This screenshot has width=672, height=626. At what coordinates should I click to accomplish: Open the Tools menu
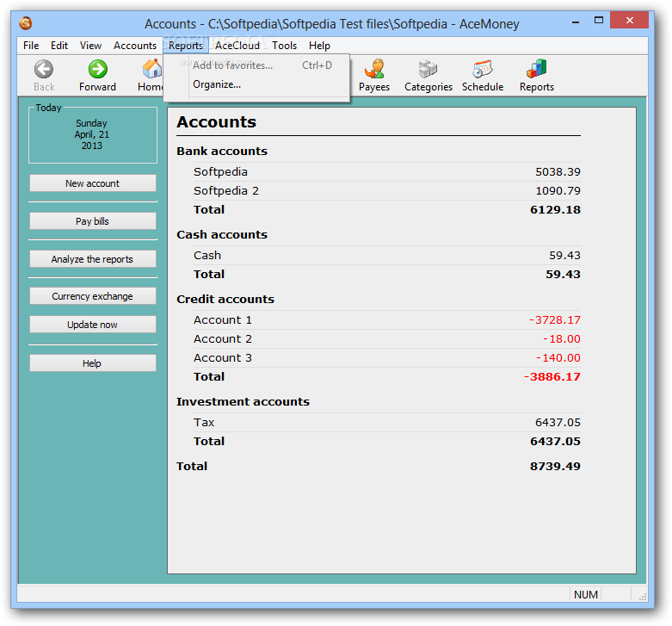click(x=284, y=46)
